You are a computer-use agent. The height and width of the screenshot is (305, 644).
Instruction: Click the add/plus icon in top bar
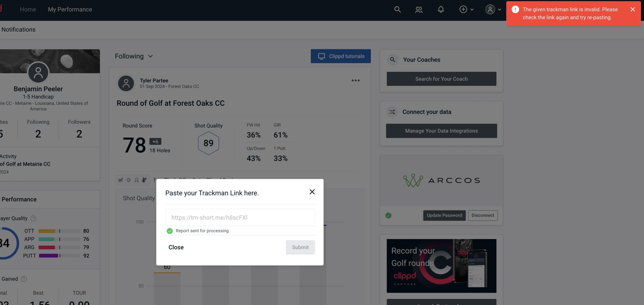(x=463, y=9)
